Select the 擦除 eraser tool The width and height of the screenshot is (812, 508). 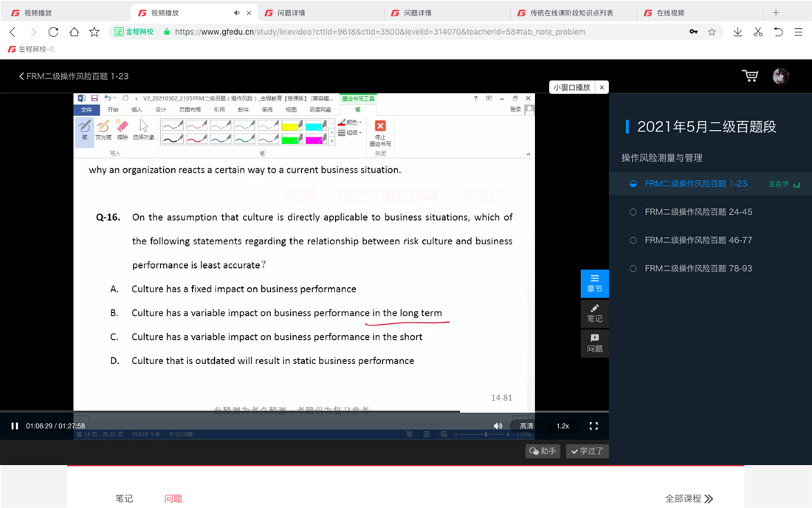click(x=123, y=129)
